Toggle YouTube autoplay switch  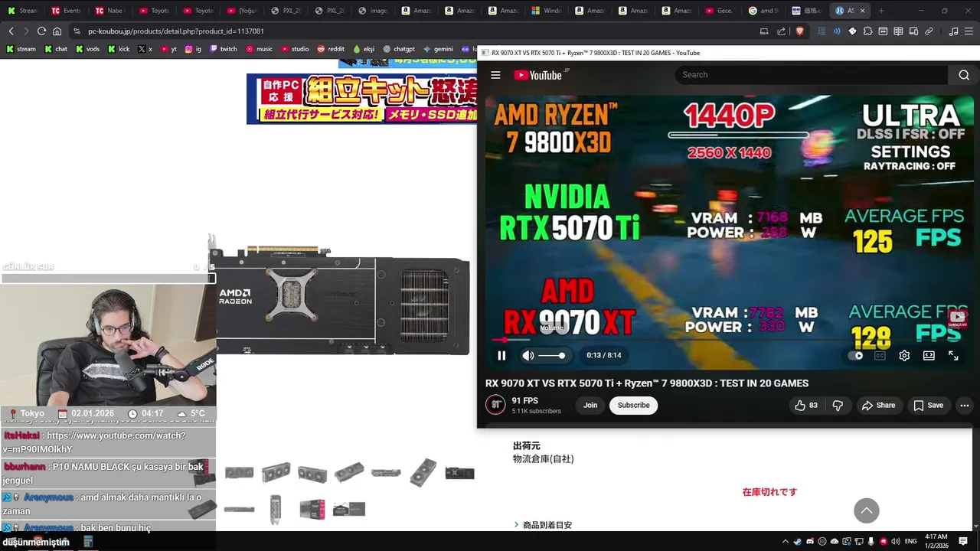856,355
